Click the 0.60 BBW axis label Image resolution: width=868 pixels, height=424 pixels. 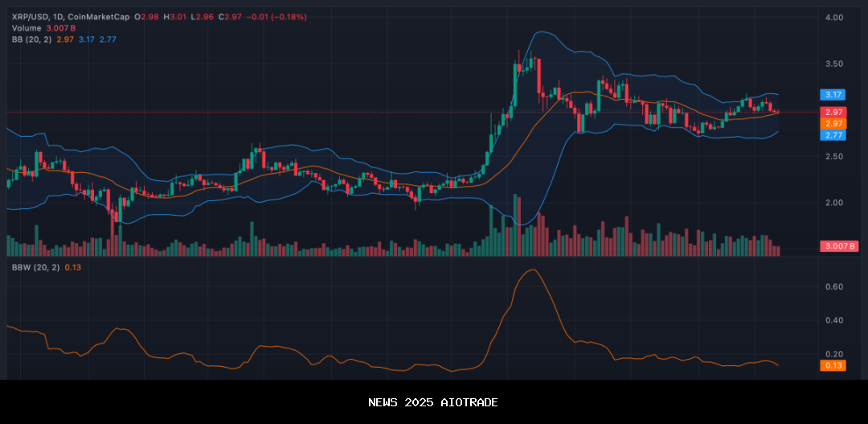(833, 286)
